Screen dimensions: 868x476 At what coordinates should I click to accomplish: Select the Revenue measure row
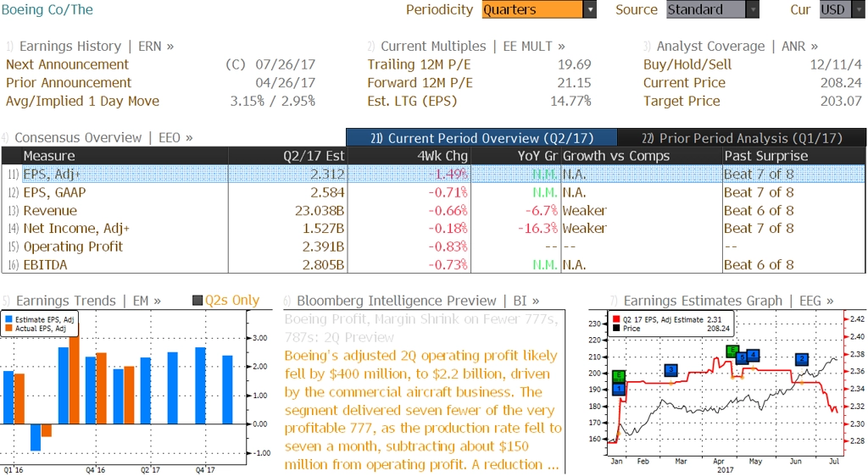433,211
